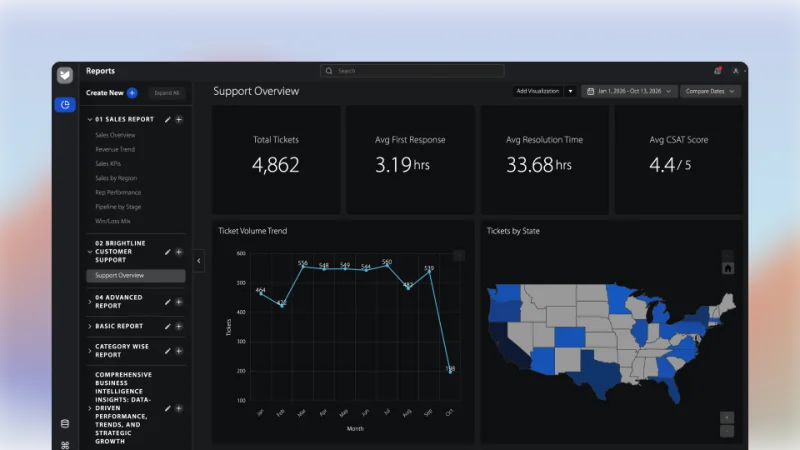Open the Compare Dates dropdown

pos(710,91)
